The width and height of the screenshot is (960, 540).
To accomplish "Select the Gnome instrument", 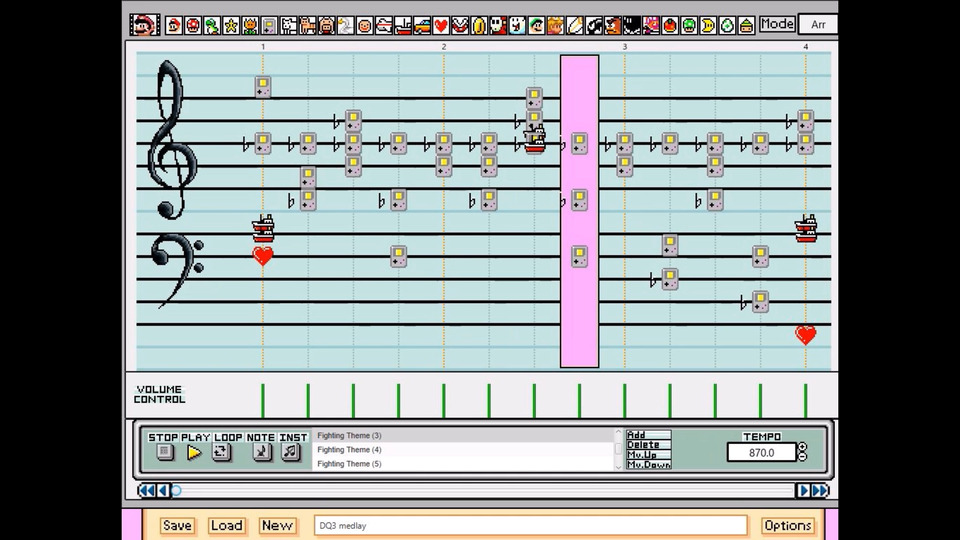I will (746, 26).
